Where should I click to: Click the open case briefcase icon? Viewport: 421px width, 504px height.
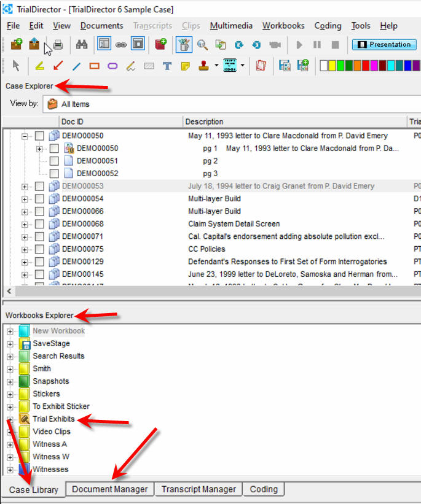click(34, 44)
